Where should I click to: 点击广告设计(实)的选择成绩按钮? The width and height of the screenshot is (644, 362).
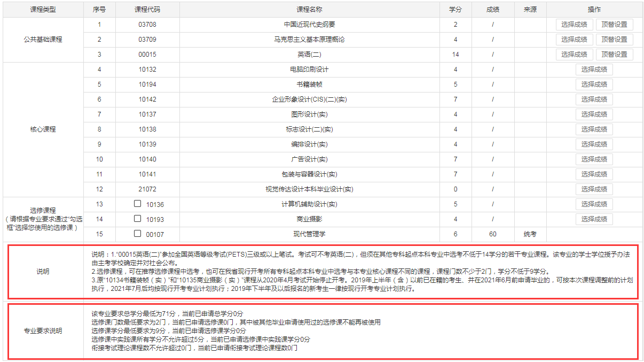point(594,159)
